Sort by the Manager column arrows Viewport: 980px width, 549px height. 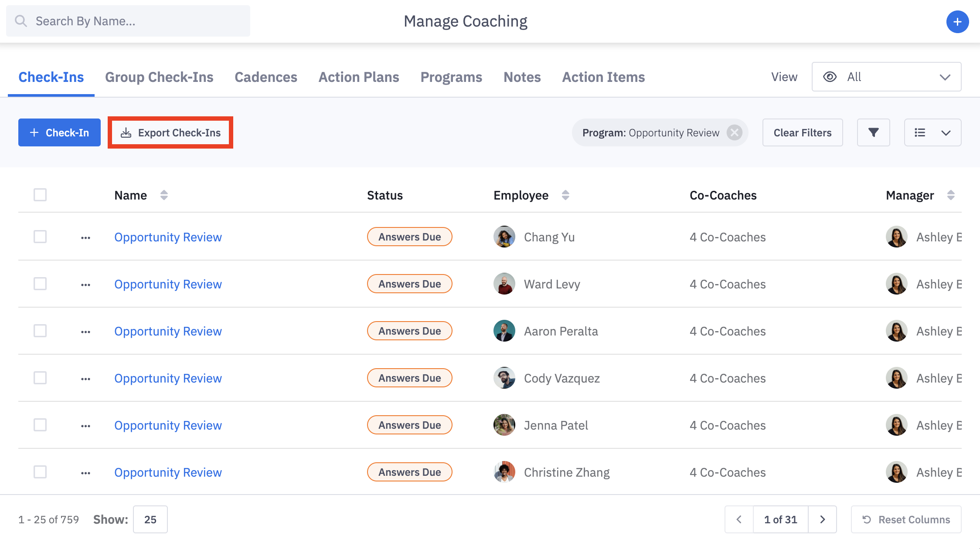click(x=951, y=195)
